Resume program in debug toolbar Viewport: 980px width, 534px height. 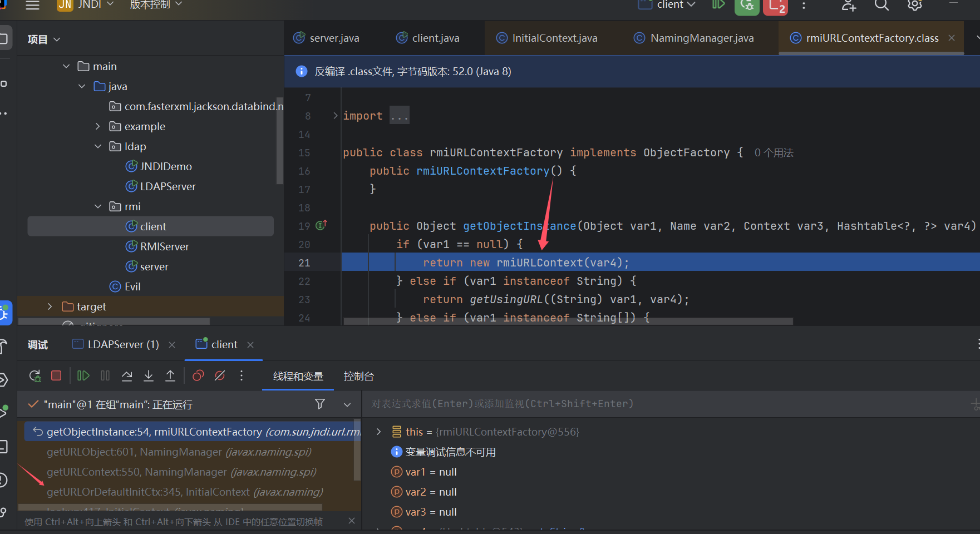coord(83,376)
